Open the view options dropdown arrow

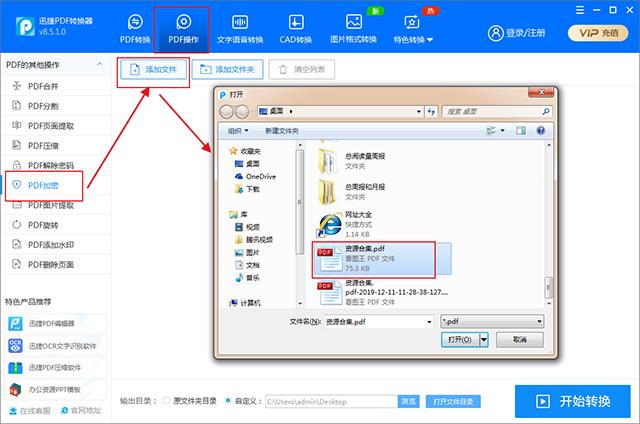(x=502, y=131)
